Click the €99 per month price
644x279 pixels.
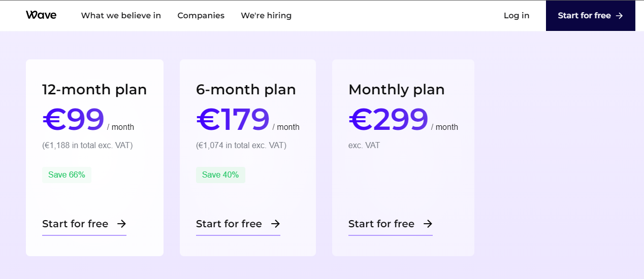74,120
